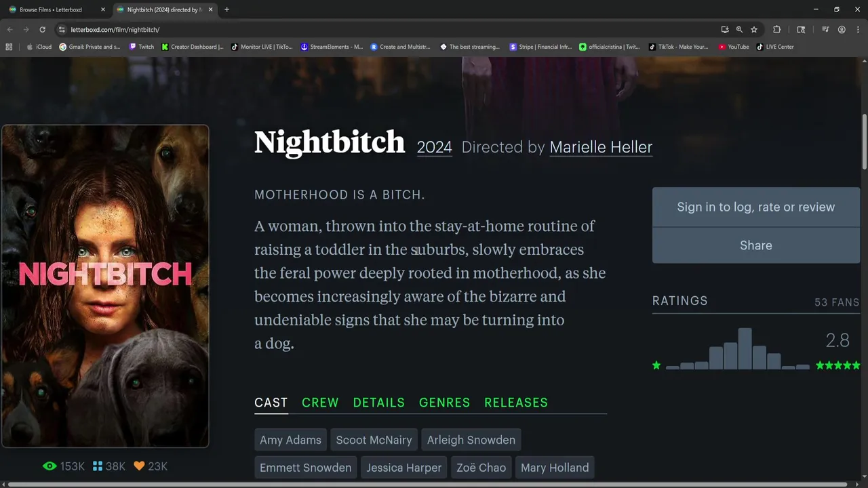This screenshot has width=868, height=488.
Task: Close the Nightbitch tab
Action: (x=211, y=9)
